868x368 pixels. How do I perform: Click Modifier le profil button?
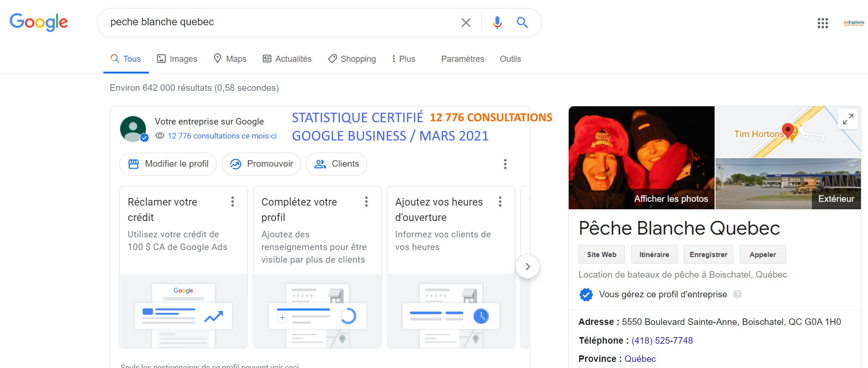[168, 164]
